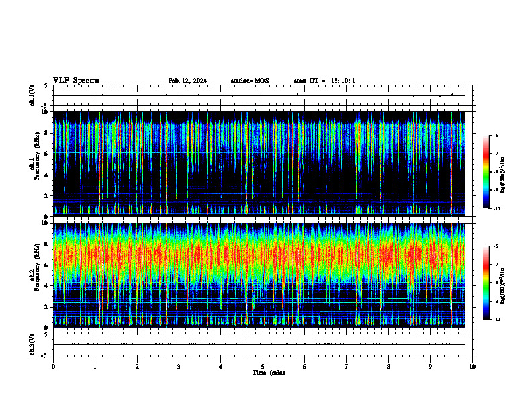Viewport: 532px width, 411px height.
Task: Click the "6" kHz tick of ch.1 spectrogram
Action: click(47, 154)
